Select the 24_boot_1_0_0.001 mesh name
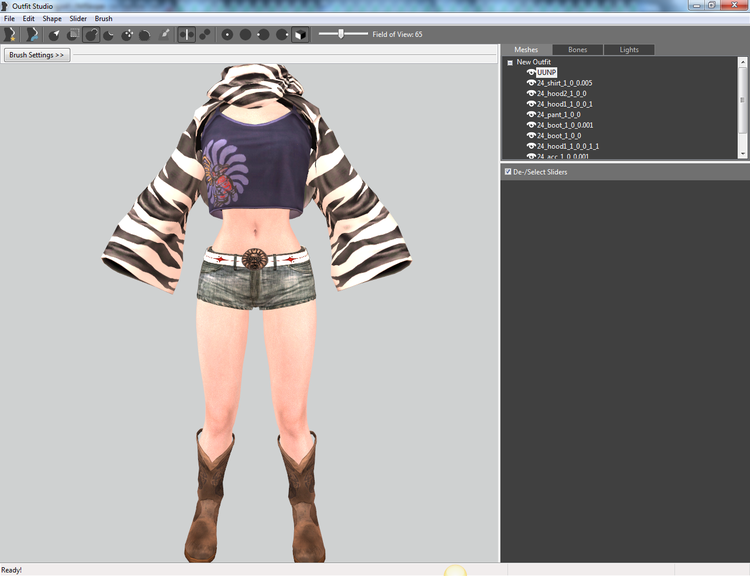750x576 pixels. tap(565, 125)
